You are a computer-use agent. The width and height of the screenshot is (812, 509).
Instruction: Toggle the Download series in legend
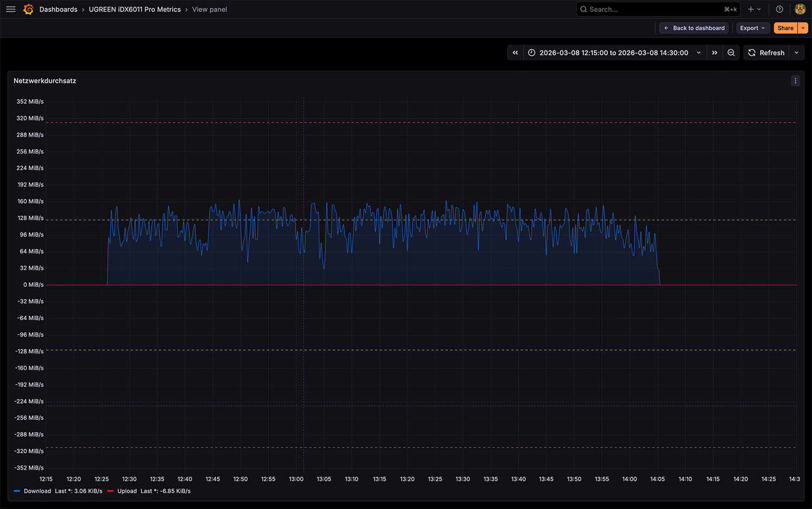(x=37, y=491)
